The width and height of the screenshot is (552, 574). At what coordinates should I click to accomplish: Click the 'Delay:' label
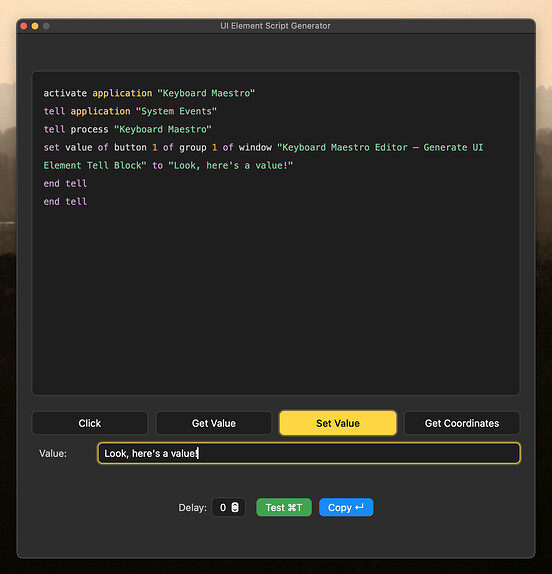(193, 508)
